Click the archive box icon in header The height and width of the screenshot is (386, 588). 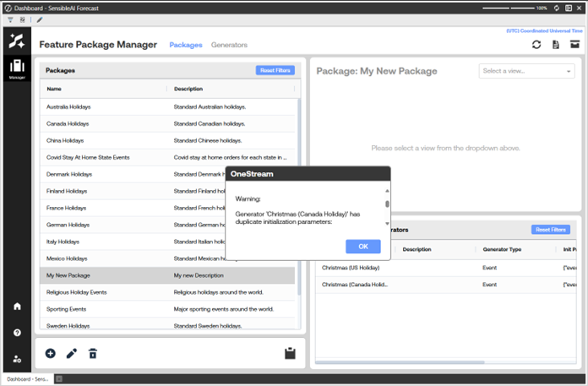[574, 44]
